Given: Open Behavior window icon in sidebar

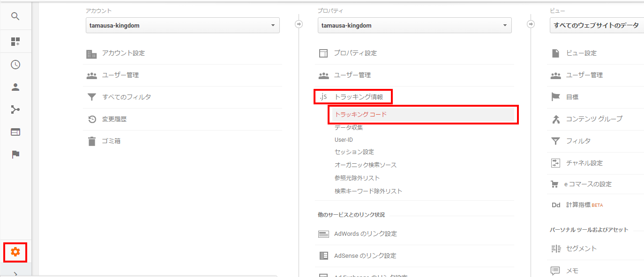Looking at the screenshot, I should 15,132.
